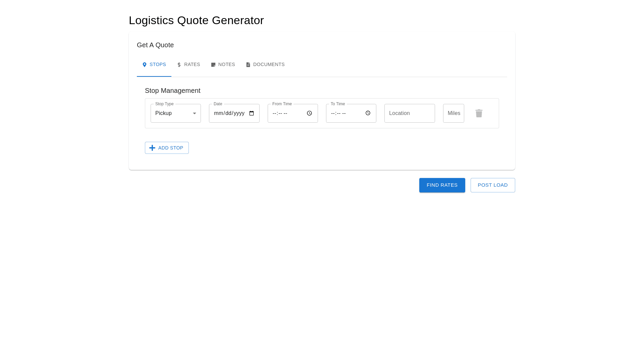644x362 pixels.
Task: Click the trash delete stop icon
Action: coord(479,113)
